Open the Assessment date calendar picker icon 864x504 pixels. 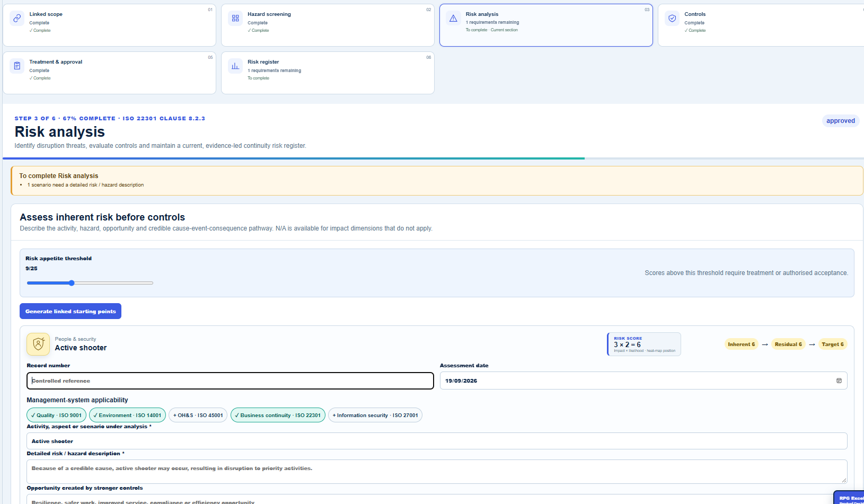tap(839, 381)
